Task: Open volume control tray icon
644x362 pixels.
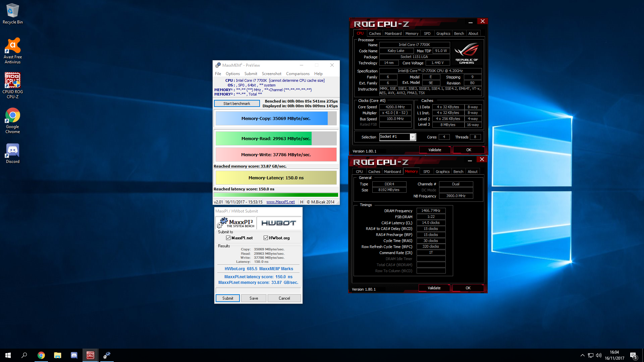Action: click(599, 355)
